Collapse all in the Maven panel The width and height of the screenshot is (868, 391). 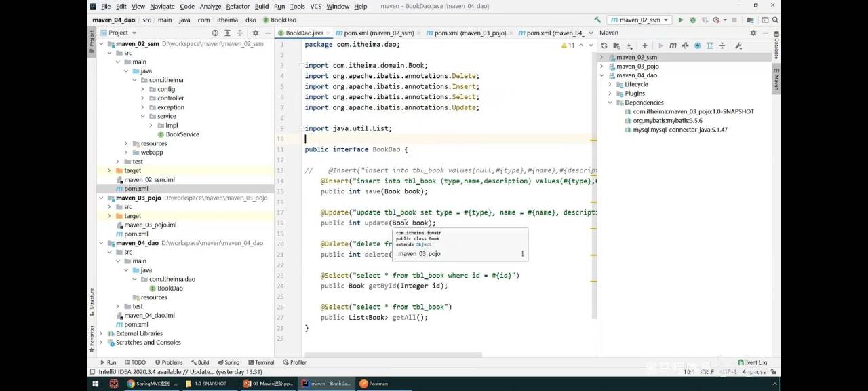point(722,45)
